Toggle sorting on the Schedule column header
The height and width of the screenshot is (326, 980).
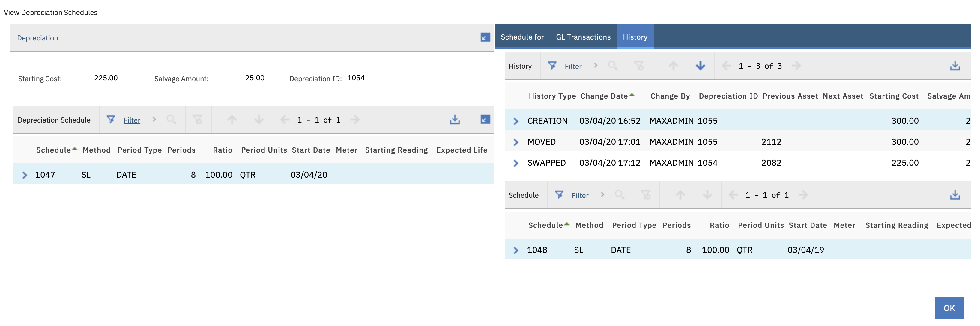point(53,150)
